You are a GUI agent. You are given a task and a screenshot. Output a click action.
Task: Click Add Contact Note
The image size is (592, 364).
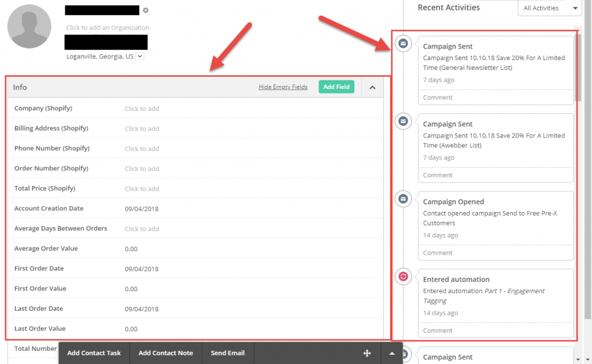(166, 353)
